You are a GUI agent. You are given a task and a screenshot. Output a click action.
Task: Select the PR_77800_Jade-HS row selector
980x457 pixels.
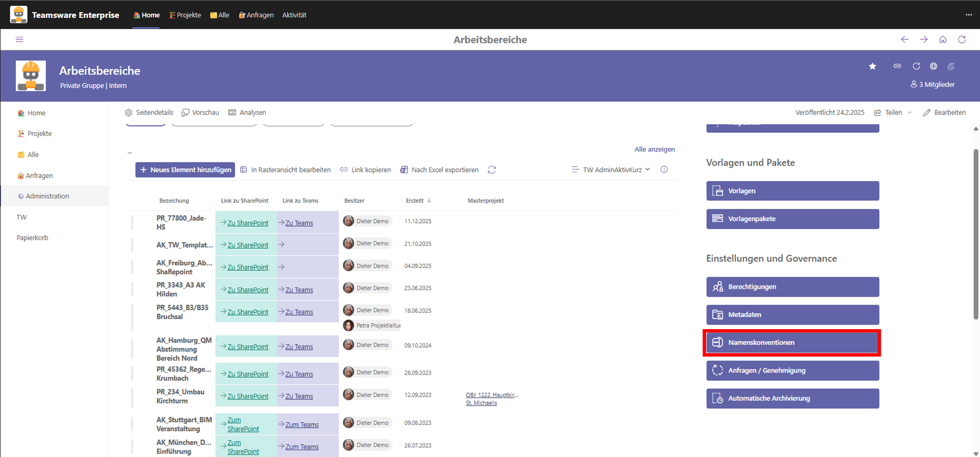(x=132, y=222)
